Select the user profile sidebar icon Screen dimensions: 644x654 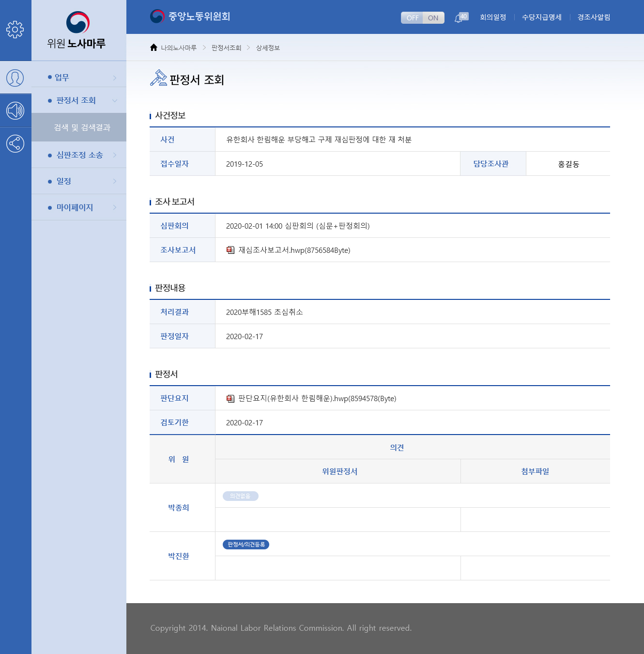pos(15,78)
